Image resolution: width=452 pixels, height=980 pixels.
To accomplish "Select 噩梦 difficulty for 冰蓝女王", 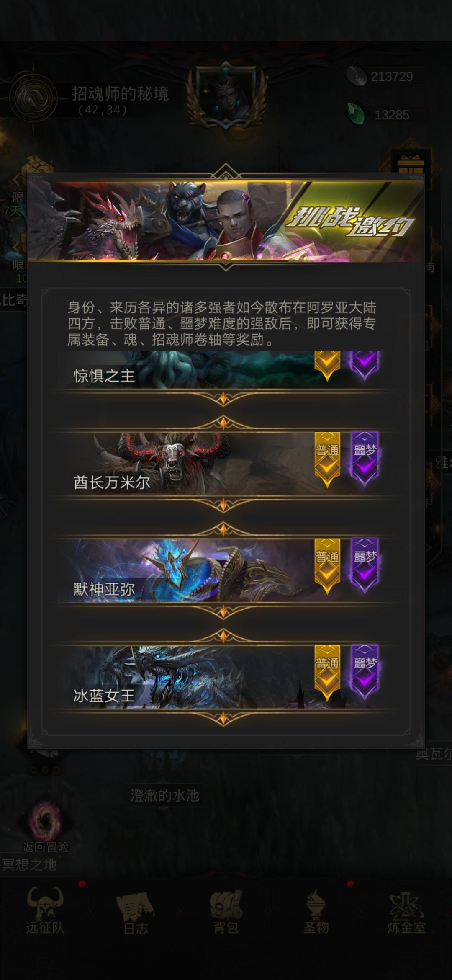I will 365,673.
